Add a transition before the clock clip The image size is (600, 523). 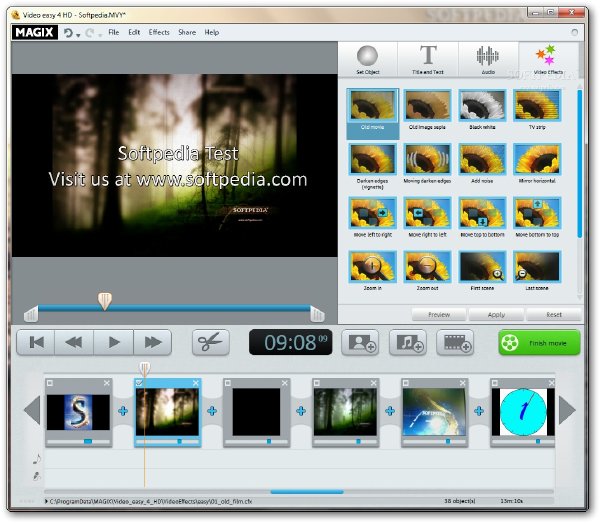479,411
